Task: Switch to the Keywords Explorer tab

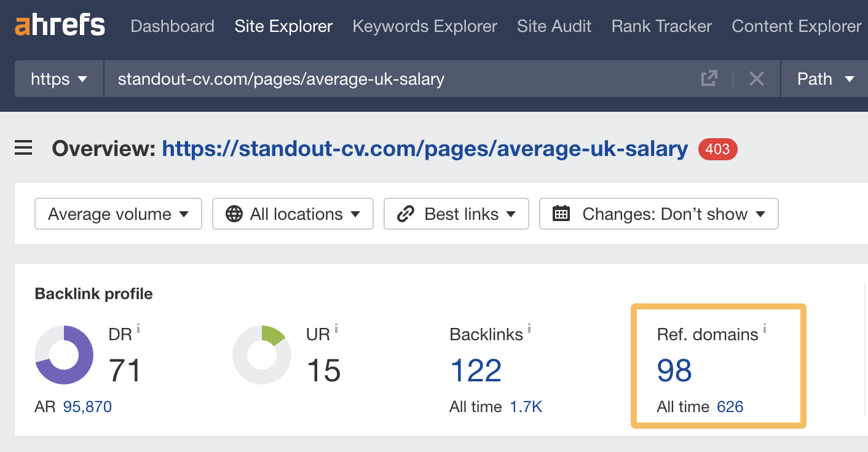Action: (x=424, y=26)
